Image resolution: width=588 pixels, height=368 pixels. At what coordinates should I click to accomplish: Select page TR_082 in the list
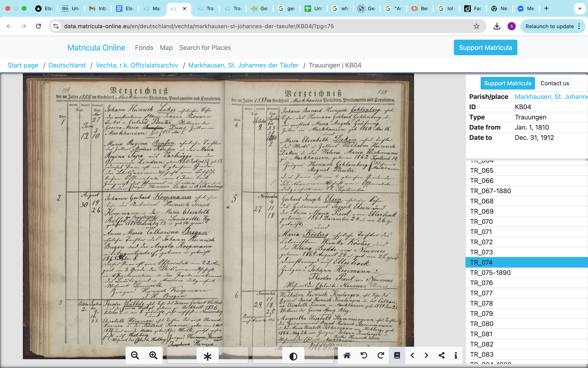pos(527,344)
